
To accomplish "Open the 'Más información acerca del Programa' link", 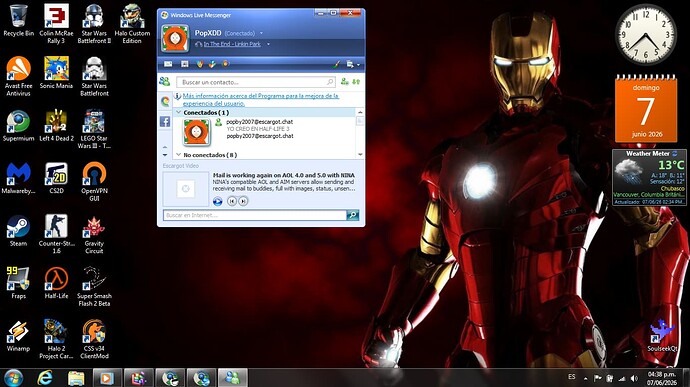I will 261,100.
